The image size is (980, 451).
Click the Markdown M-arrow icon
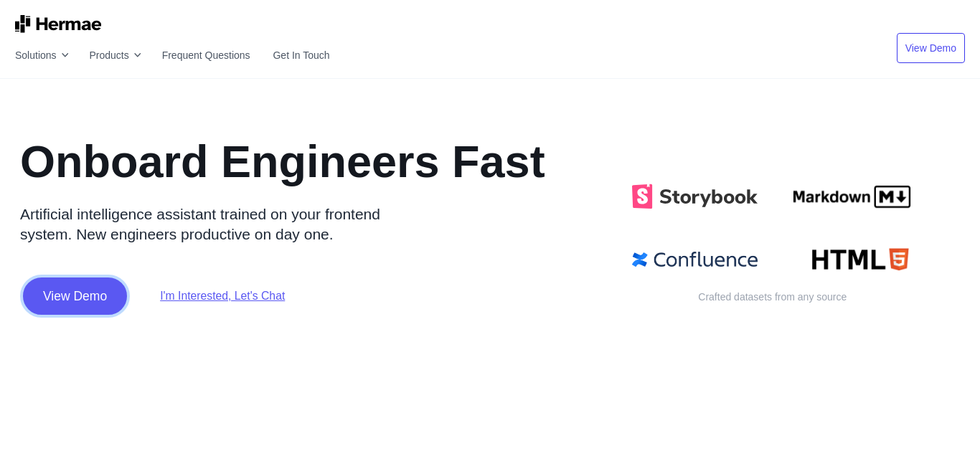(x=892, y=196)
